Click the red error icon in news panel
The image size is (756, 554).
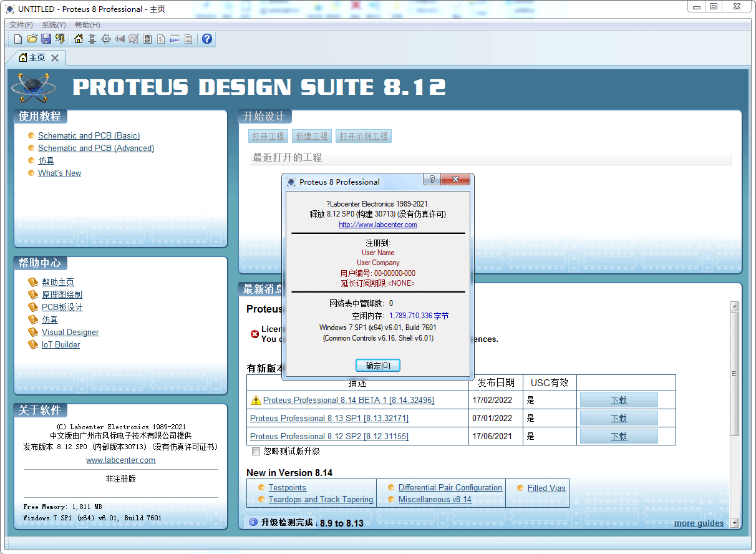coord(254,334)
